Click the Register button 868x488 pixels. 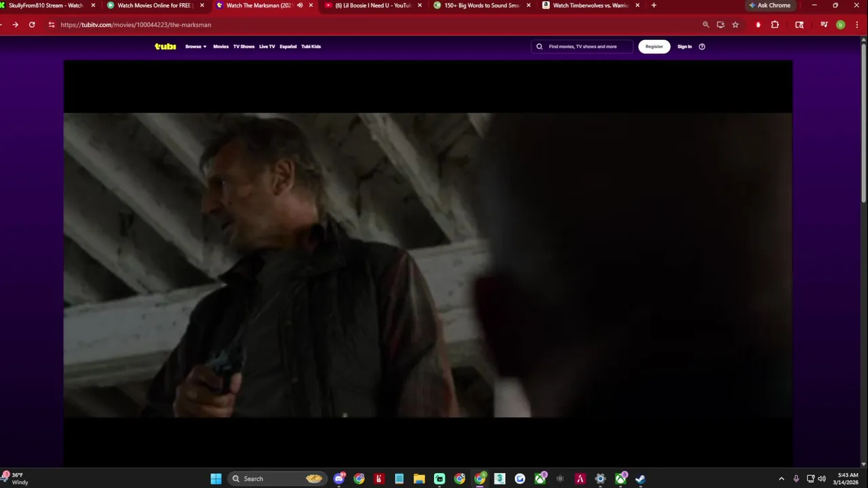pos(654,47)
